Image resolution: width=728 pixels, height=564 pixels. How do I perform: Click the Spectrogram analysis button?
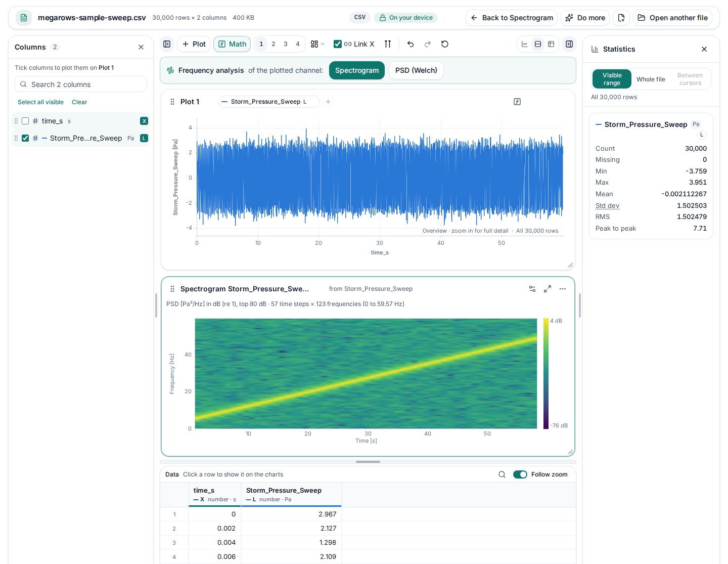coord(357,70)
